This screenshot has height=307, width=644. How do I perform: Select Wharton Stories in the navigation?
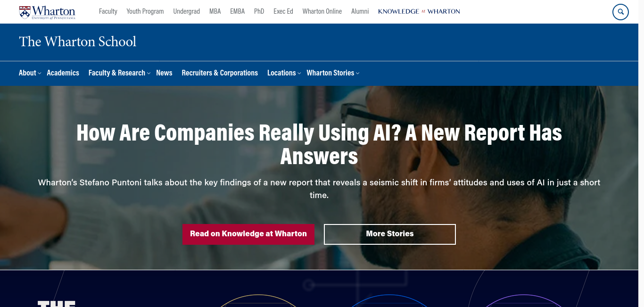tap(330, 73)
